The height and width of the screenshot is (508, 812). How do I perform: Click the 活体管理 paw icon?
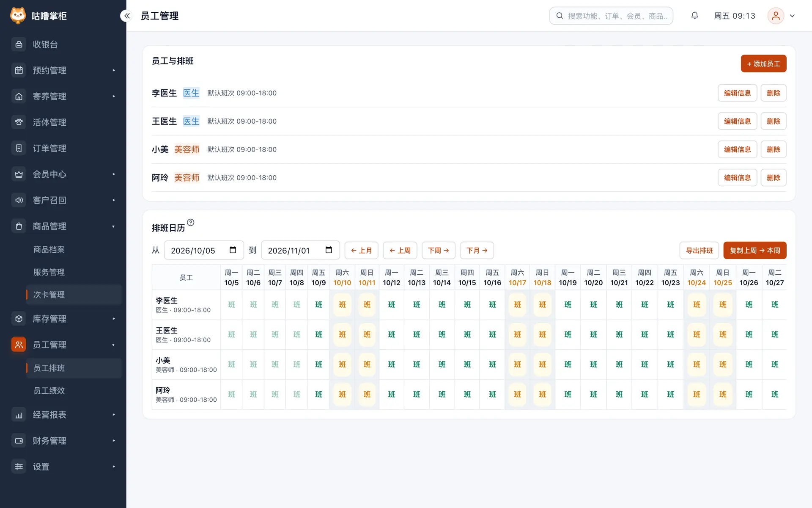click(19, 122)
